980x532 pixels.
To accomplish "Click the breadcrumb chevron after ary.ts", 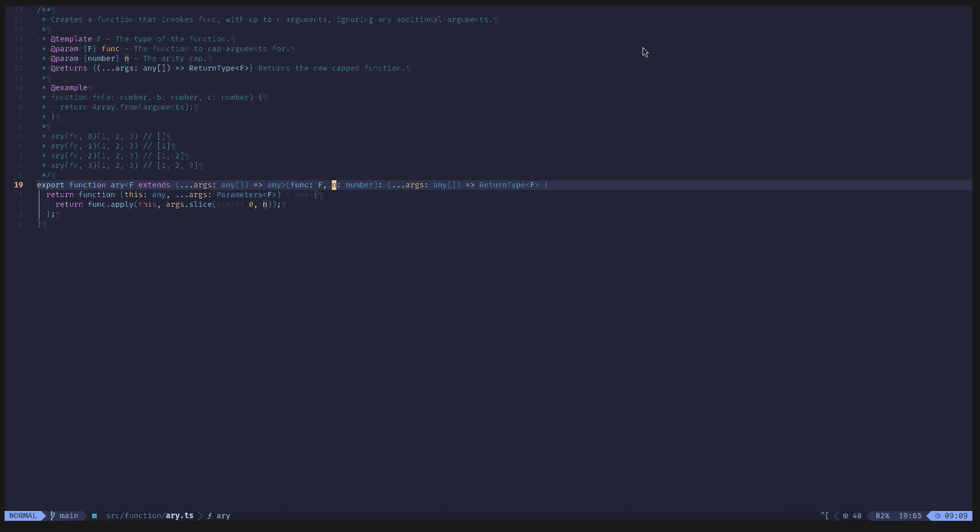I will (x=200, y=516).
